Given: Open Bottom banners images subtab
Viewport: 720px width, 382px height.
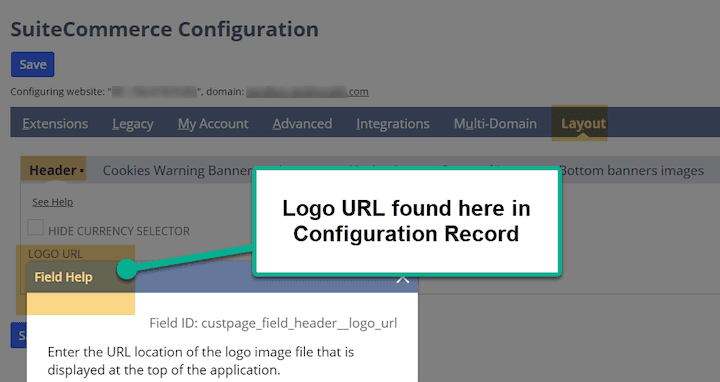Looking at the screenshot, I should point(632,170).
